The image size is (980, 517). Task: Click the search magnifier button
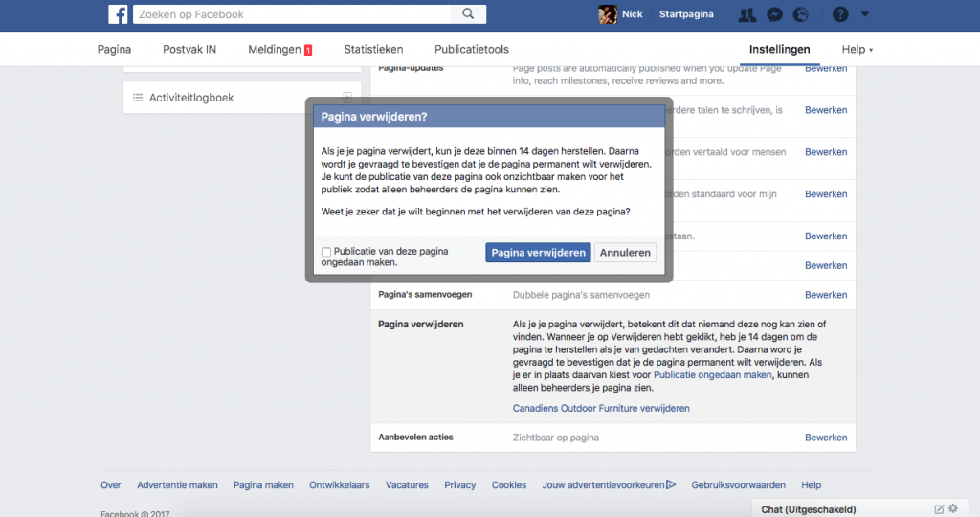coord(467,13)
